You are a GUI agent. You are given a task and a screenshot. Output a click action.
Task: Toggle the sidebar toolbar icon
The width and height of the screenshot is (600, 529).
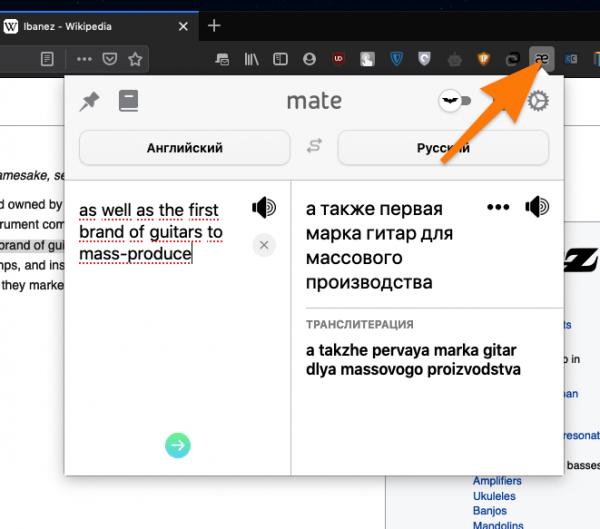pyautogui.click(x=280, y=59)
